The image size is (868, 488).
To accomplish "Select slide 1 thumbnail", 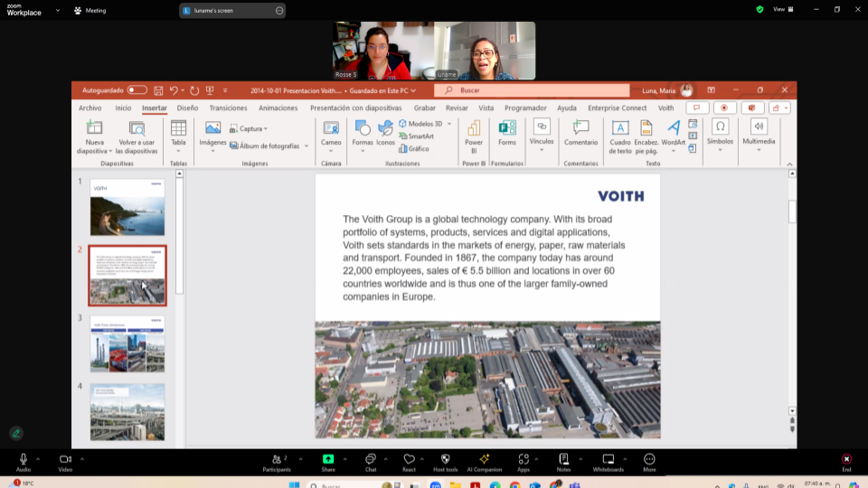I will coord(127,207).
